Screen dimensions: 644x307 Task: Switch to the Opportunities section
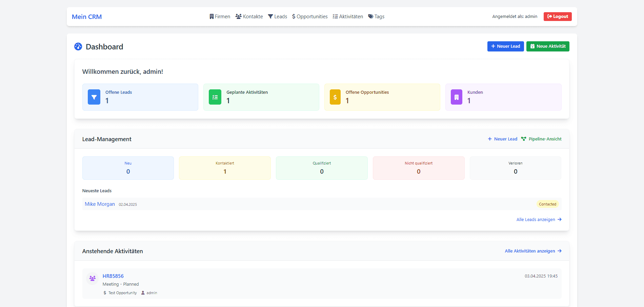(x=309, y=16)
